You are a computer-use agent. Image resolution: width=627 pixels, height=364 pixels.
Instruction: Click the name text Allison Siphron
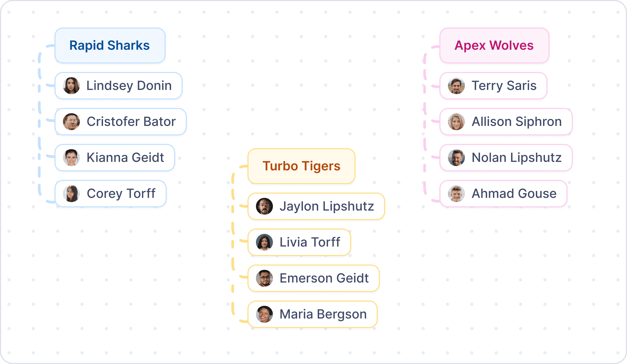click(516, 122)
